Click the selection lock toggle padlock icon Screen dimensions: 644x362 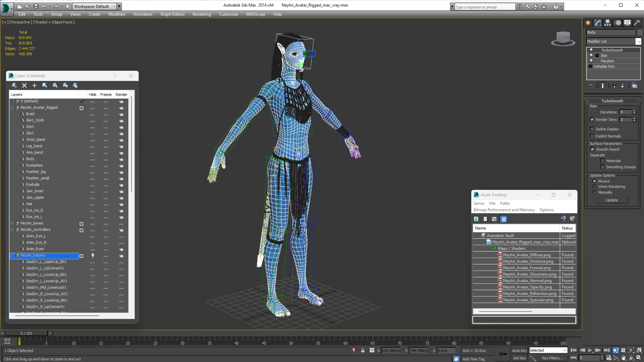click(x=363, y=350)
